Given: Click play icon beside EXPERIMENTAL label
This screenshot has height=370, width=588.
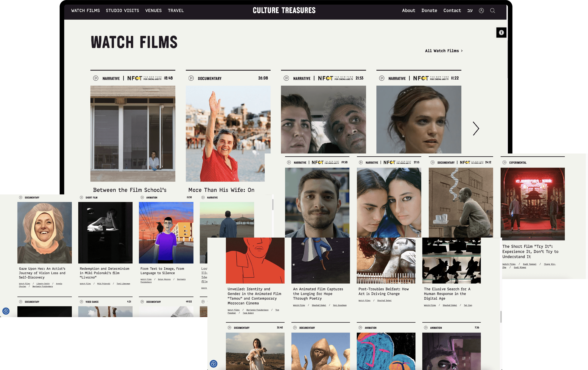Looking at the screenshot, I should pos(504,163).
